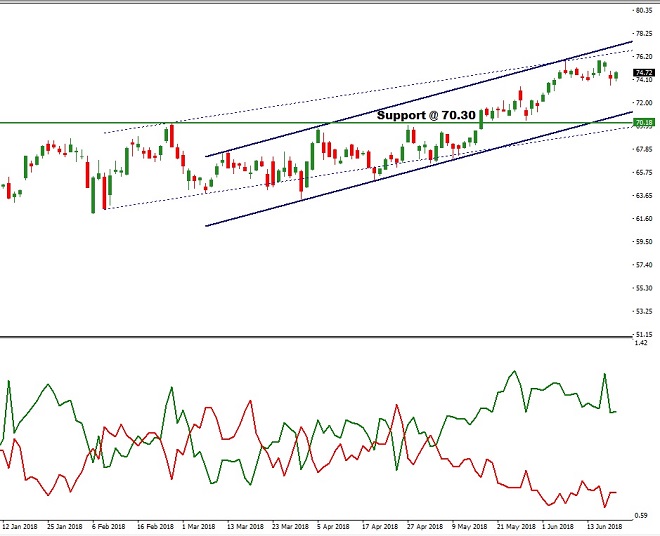Select the upper solid channel trendline
660x536 pixels.
(419, 99)
